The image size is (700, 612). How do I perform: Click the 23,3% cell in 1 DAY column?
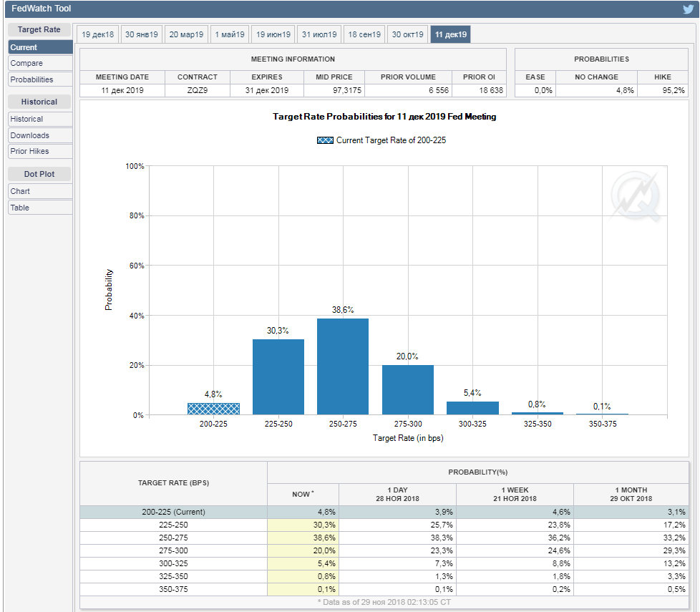point(397,551)
